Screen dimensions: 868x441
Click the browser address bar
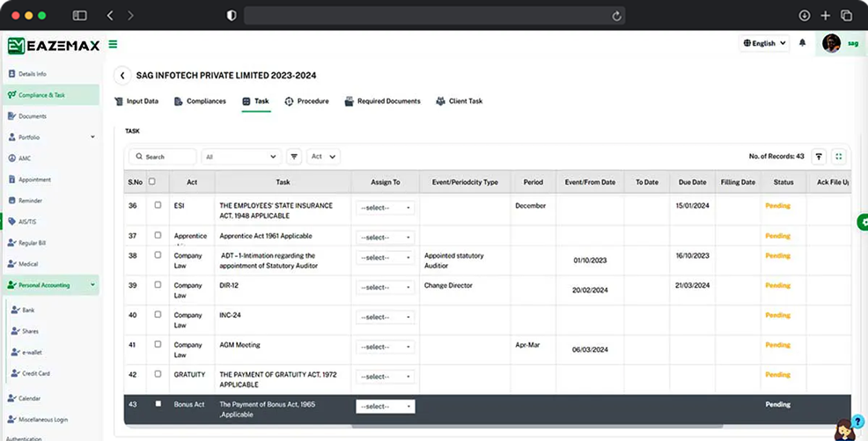point(435,16)
